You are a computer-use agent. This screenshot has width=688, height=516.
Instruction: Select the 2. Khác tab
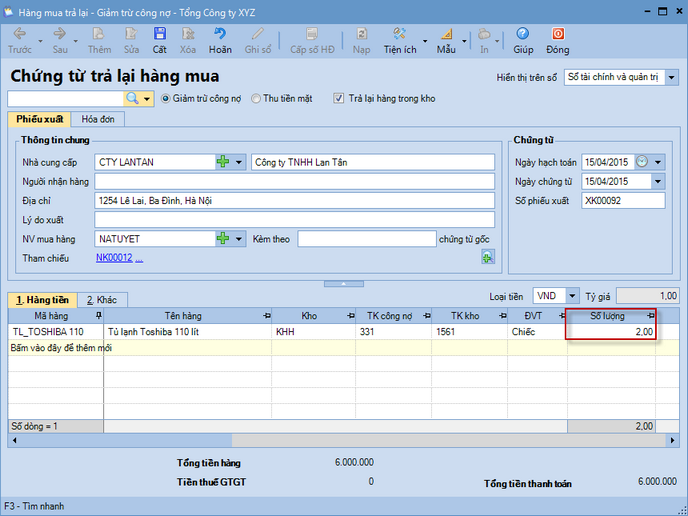(x=102, y=300)
